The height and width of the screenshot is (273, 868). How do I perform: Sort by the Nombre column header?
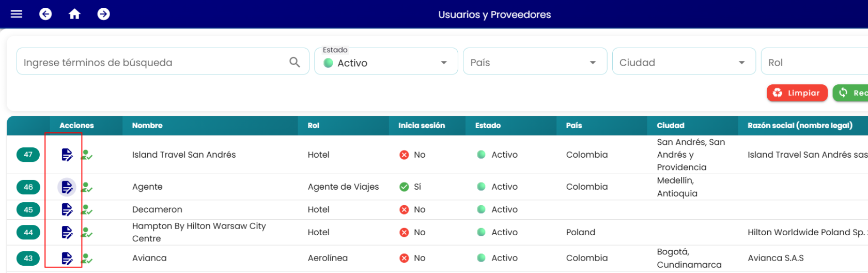tap(147, 126)
